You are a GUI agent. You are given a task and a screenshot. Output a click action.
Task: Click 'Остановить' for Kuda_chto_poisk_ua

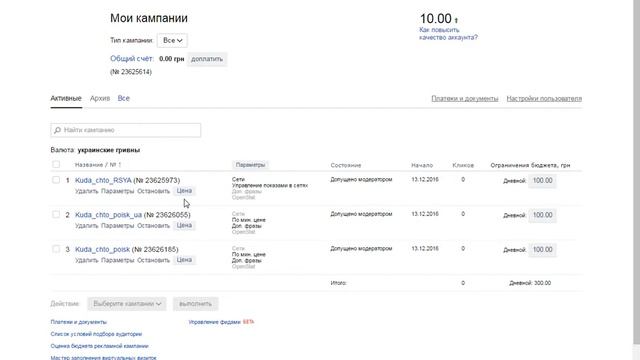point(153,226)
